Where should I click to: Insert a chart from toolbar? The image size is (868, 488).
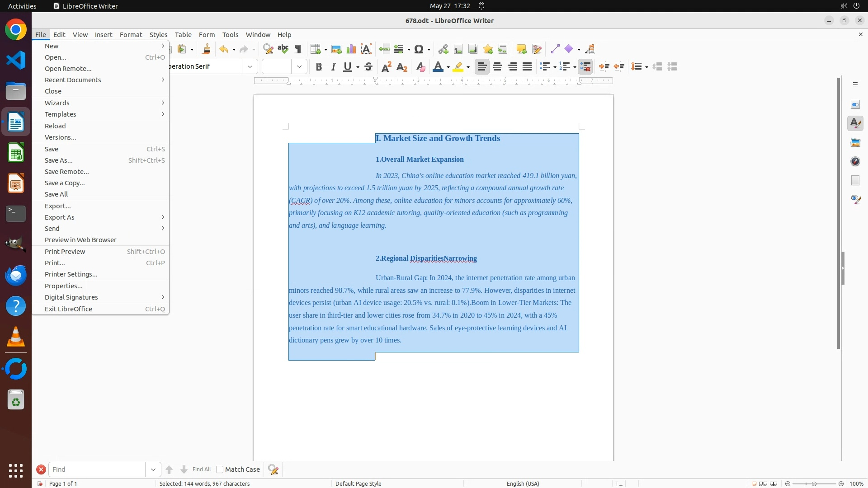pyautogui.click(x=351, y=49)
